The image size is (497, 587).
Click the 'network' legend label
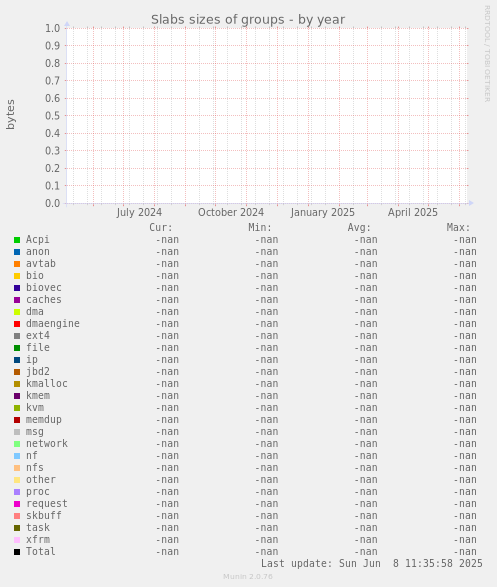(46, 443)
